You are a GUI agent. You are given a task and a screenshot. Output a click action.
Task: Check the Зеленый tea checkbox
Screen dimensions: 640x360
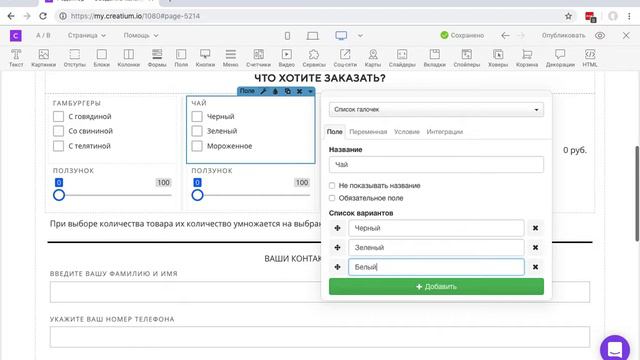tap(197, 131)
